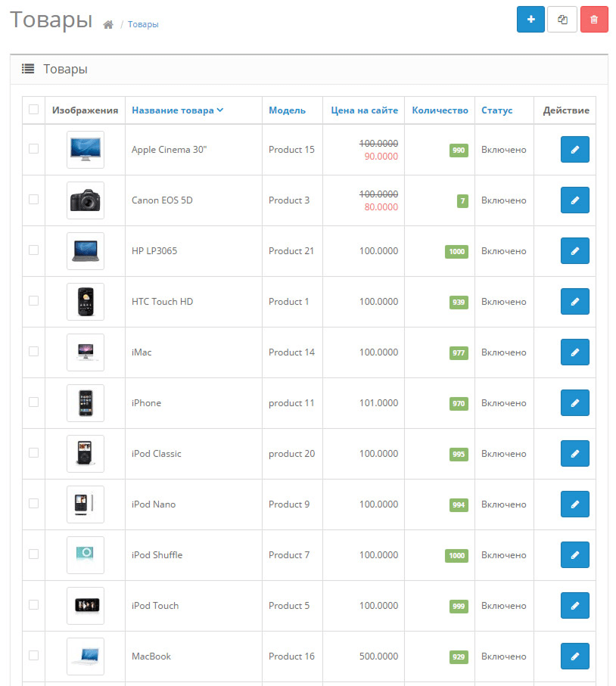Edit the HTC Touch HD product
Image resolution: width=616 pixels, height=686 pixels.
pos(575,302)
